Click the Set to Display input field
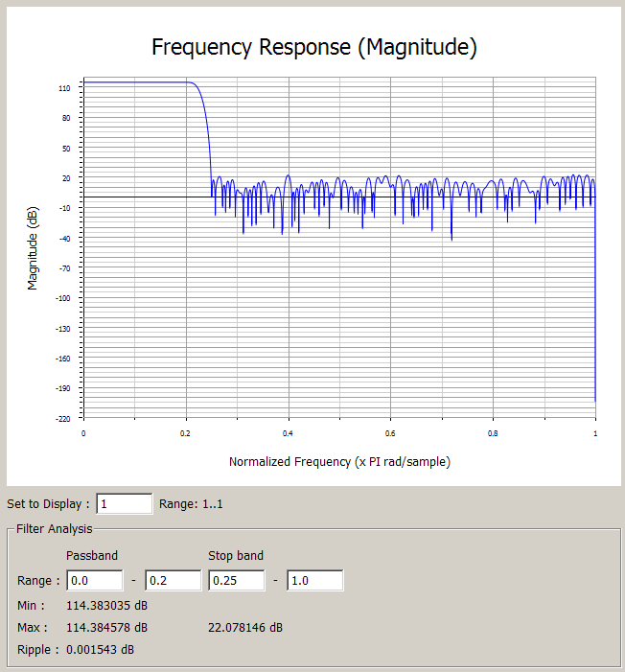 pos(125,503)
